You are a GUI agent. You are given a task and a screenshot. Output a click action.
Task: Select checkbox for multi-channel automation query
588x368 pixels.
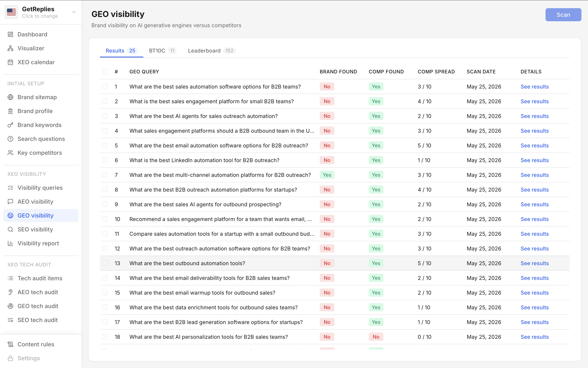[105, 175]
